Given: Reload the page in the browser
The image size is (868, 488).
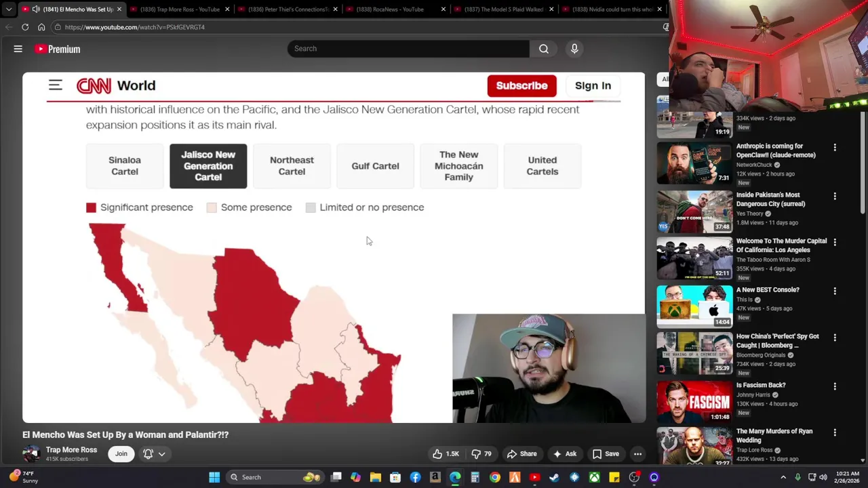Looking at the screenshot, I should 25,27.
